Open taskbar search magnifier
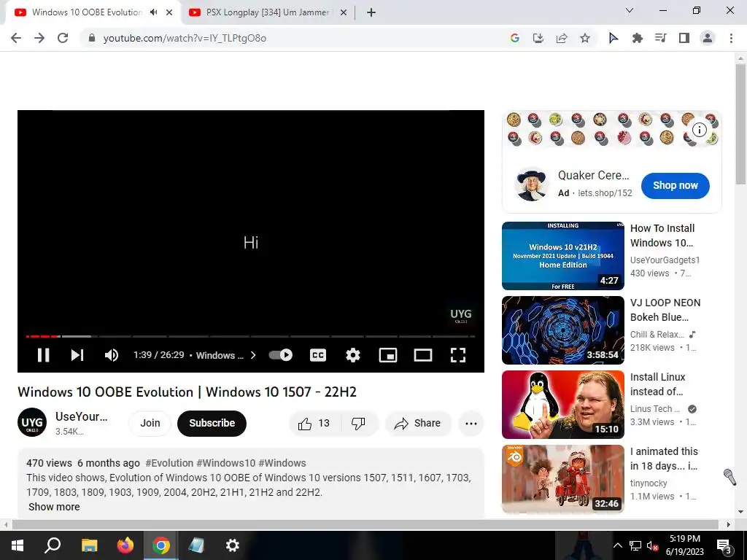747x560 pixels. coord(53,545)
